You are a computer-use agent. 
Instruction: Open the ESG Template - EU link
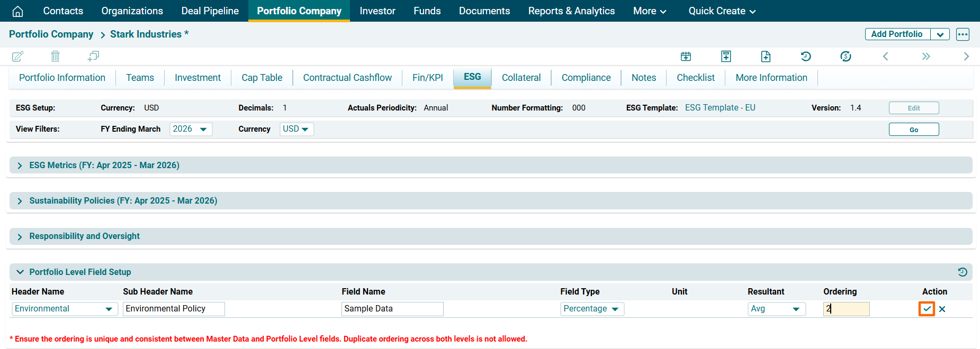pos(720,108)
